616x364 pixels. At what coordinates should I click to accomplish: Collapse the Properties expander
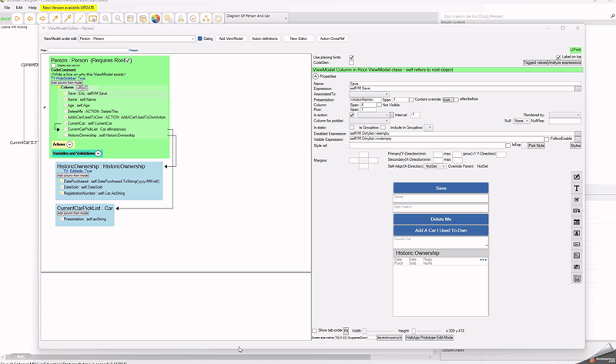pyautogui.click(x=316, y=76)
